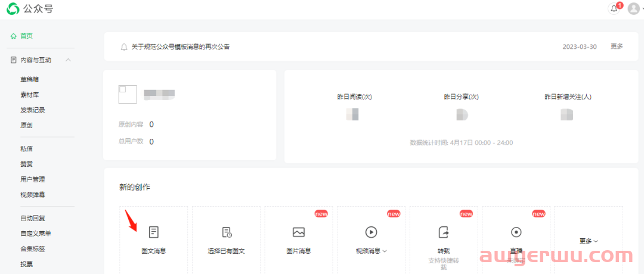Open 合集标签 in sidebar

pos(33,248)
